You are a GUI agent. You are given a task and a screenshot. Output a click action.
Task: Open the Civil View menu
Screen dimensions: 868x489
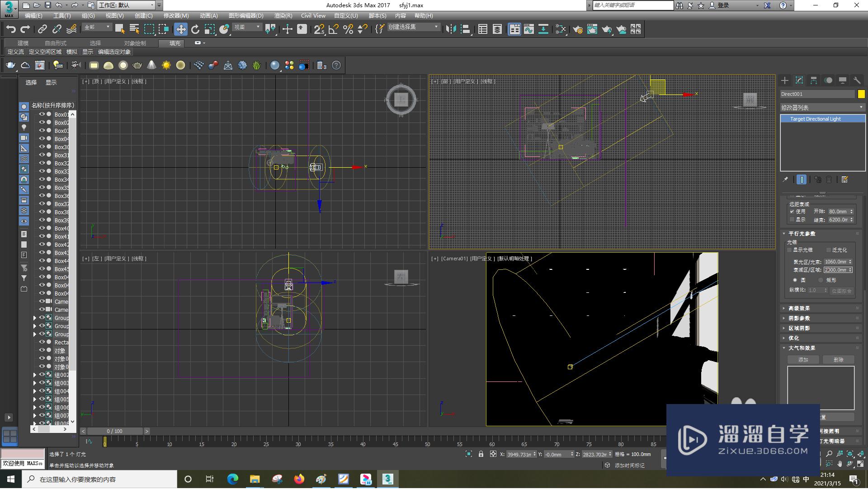coord(313,16)
